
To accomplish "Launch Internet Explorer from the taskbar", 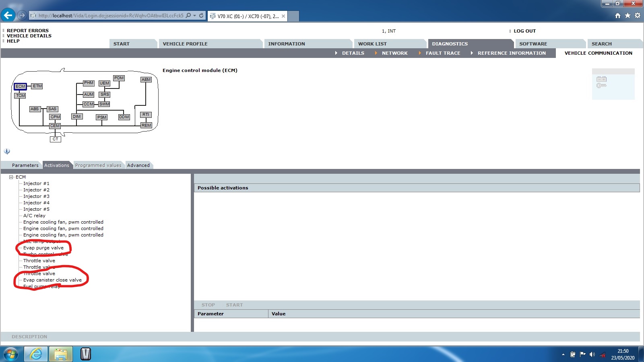I will coord(36,354).
